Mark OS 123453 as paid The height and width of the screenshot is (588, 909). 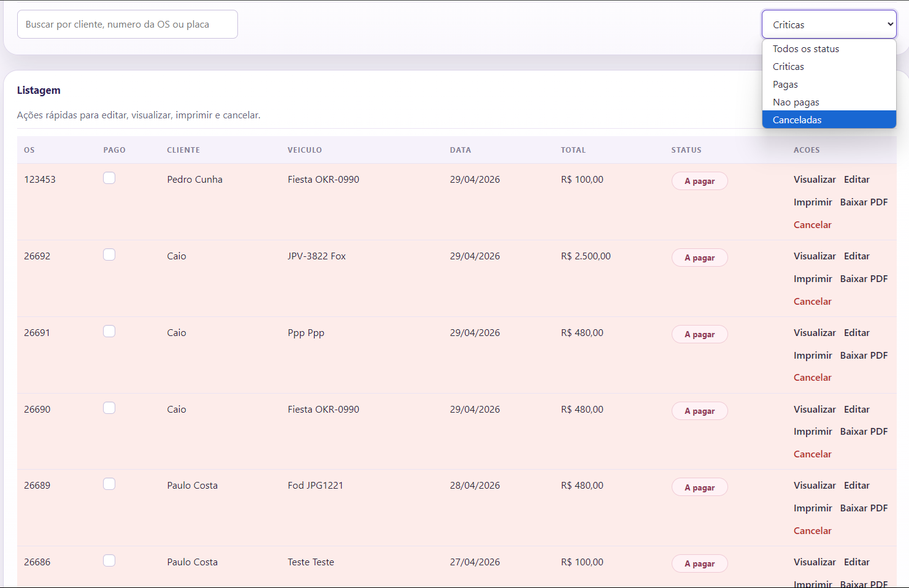tap(109, 178)
